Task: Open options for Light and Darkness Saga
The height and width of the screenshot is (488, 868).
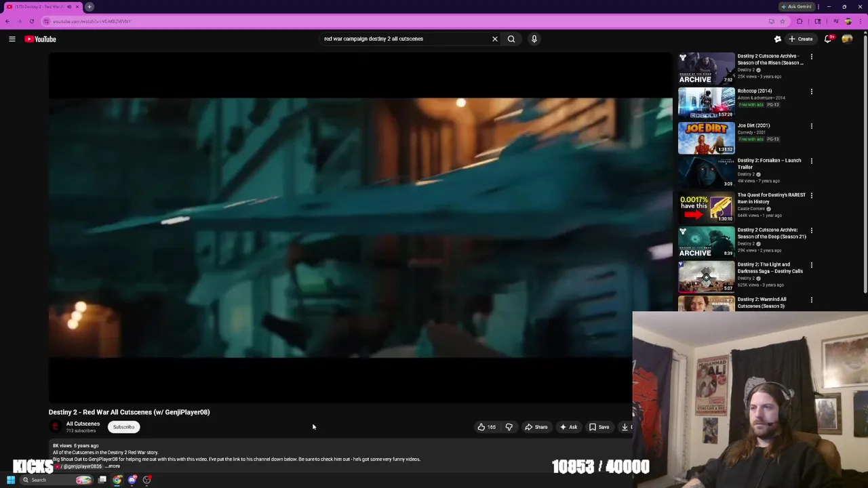Action: point(812,265)
